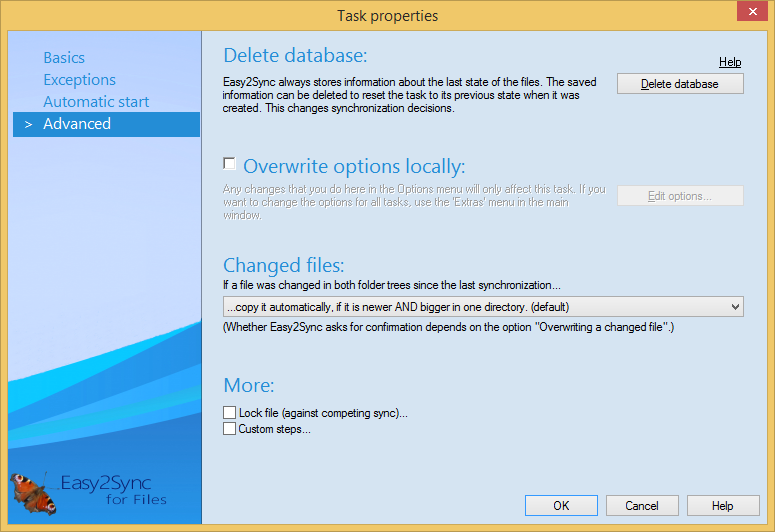Viewport: 775px width, 532px height.
Task: Close the Task properties window
Action: click(x=752, y=13)
